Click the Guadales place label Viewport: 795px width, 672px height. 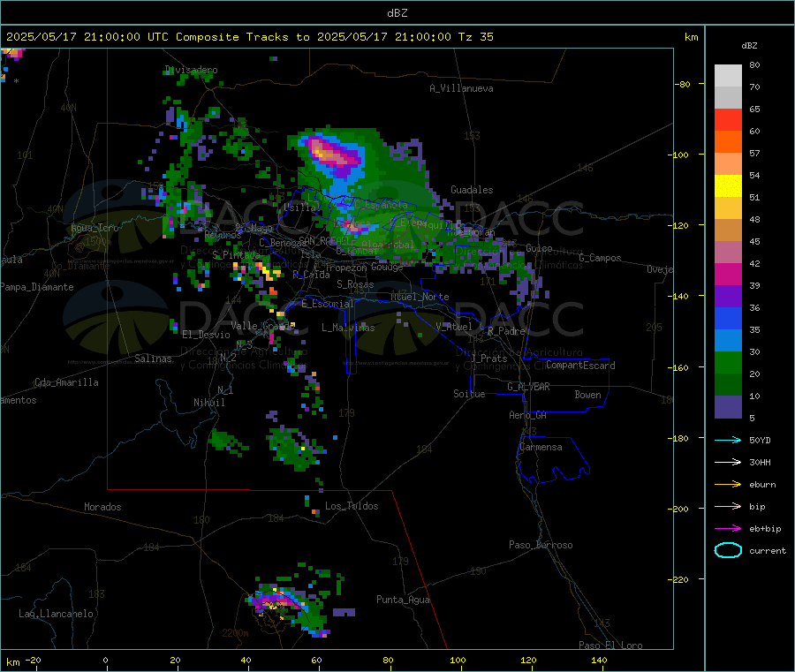click(472, 190)
